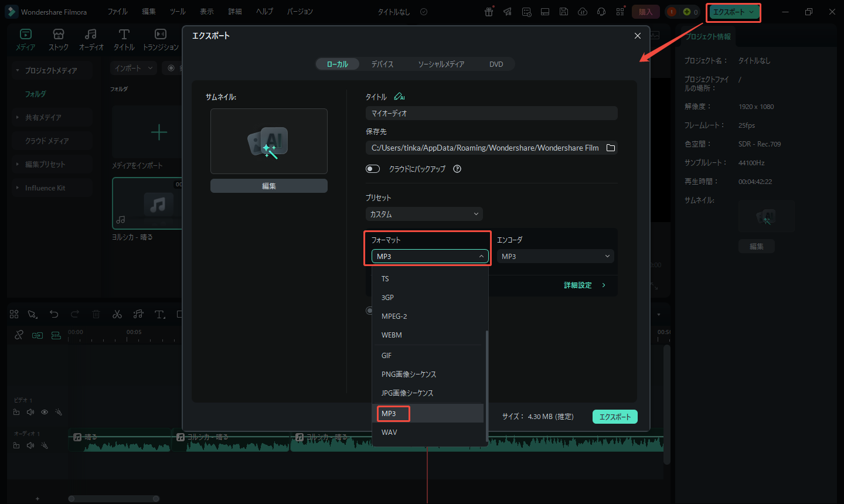Screen dimensions: 844x504
Task: Click the apps grid icon in title bar
Action: (x=620, y=12)
